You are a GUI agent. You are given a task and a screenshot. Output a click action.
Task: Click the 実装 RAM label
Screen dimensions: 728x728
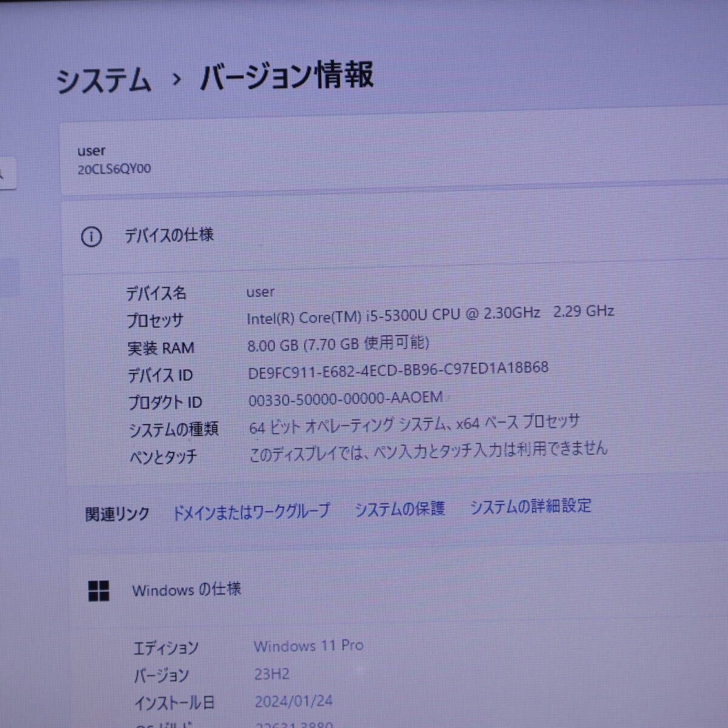pyautogui.click(x=161, y=348)
